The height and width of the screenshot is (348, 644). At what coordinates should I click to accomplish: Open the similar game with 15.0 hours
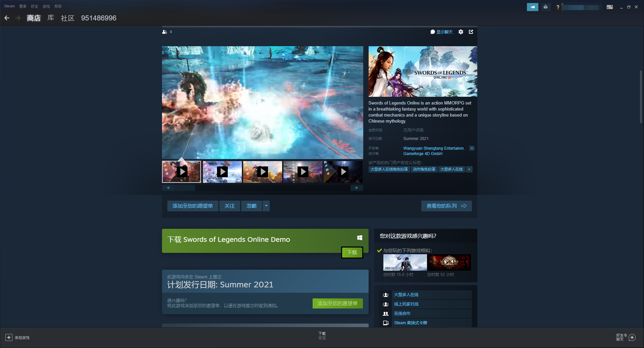(x=405, y=263)
